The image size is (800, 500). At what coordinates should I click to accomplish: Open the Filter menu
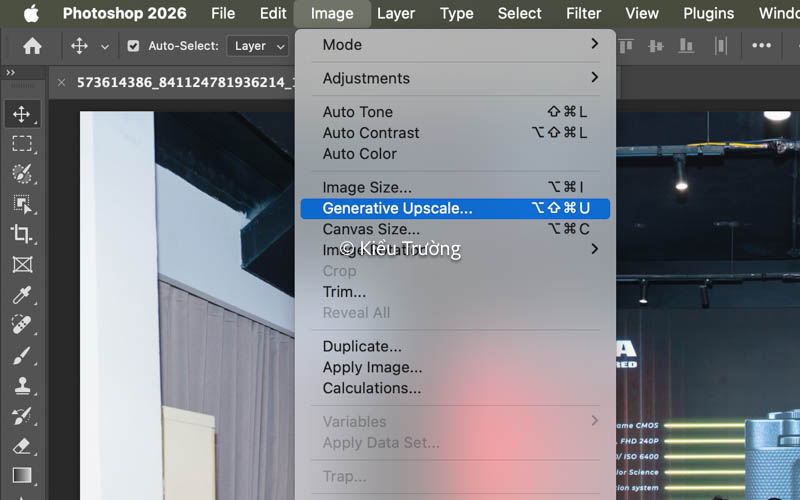click(584, 13)
